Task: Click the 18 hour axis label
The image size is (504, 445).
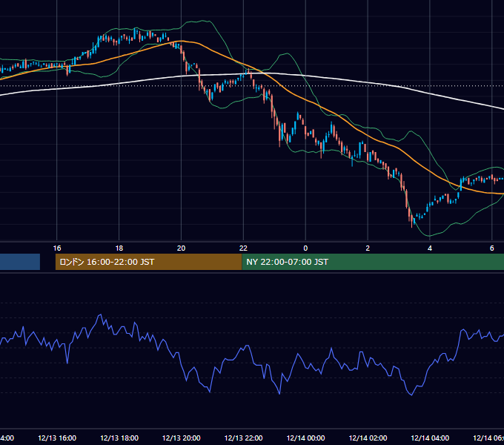Action: tap(119, 248)
